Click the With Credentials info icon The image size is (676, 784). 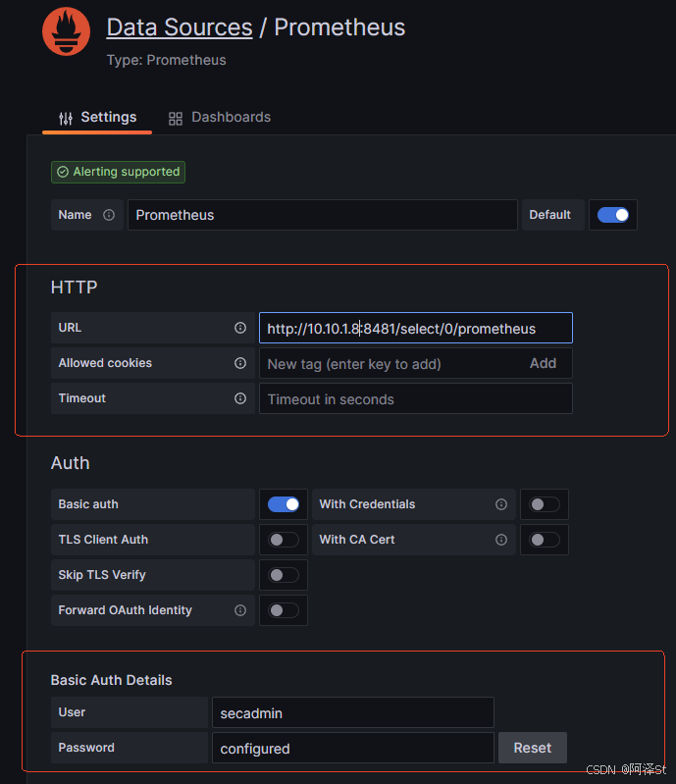501,504
